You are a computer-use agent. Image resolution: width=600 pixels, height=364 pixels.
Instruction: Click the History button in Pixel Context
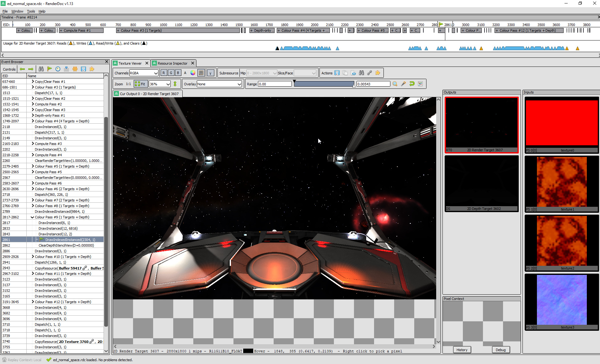[x=462, y=350]
